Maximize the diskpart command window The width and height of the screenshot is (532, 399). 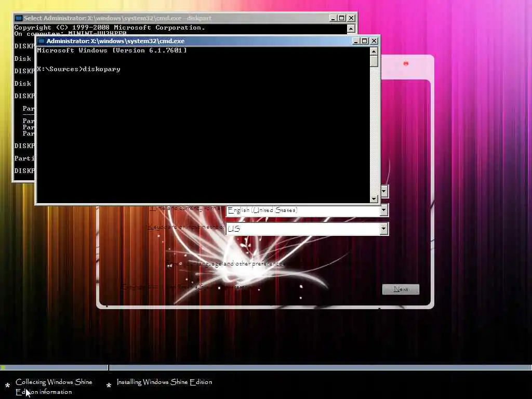342,18
